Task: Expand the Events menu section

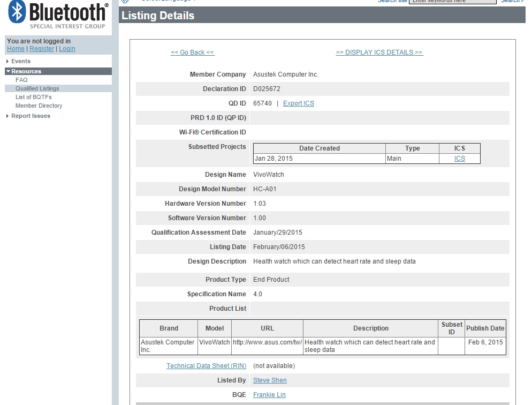Action: (20, 62)
